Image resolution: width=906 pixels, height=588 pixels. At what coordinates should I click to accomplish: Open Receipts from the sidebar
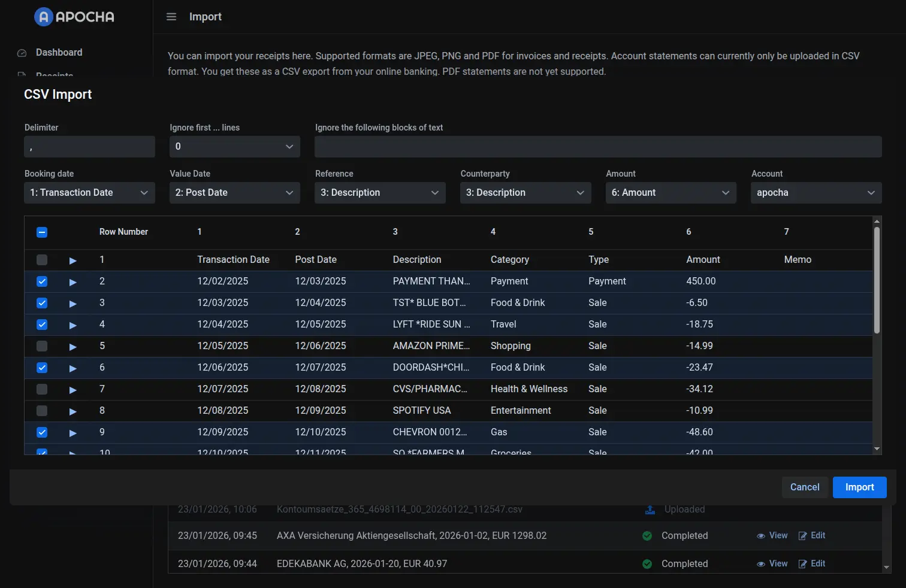click(54, 74)
